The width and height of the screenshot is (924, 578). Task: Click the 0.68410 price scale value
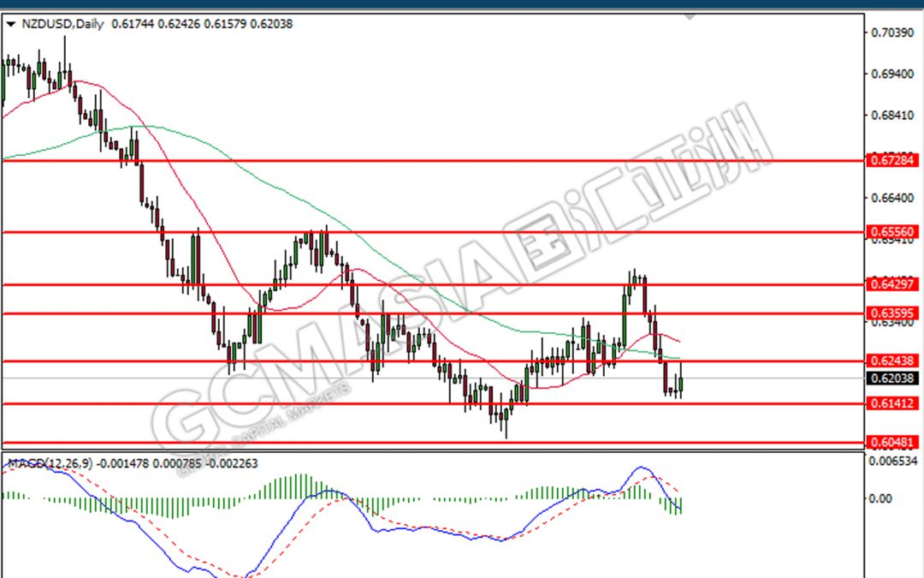click(892, 115)
